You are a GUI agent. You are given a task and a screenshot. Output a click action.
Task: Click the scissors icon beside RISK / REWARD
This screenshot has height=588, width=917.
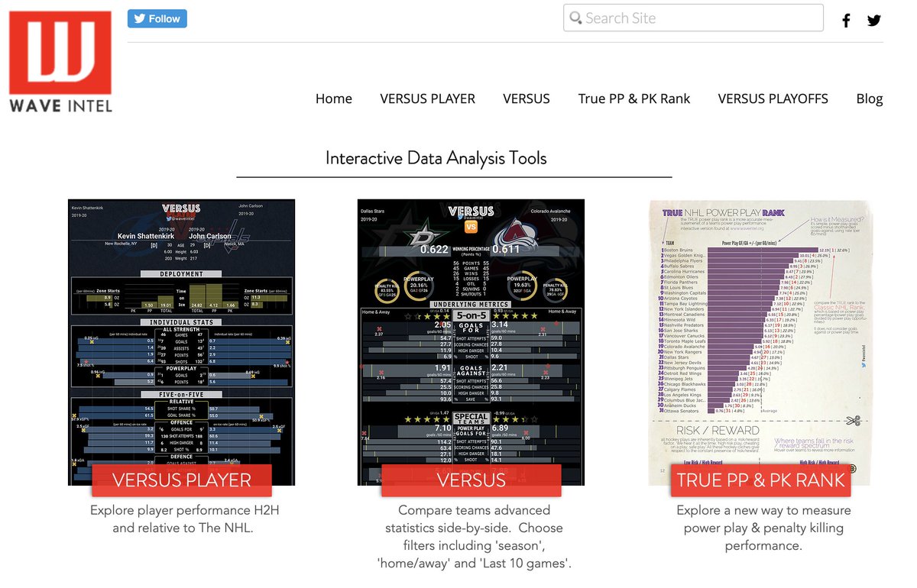853,420
